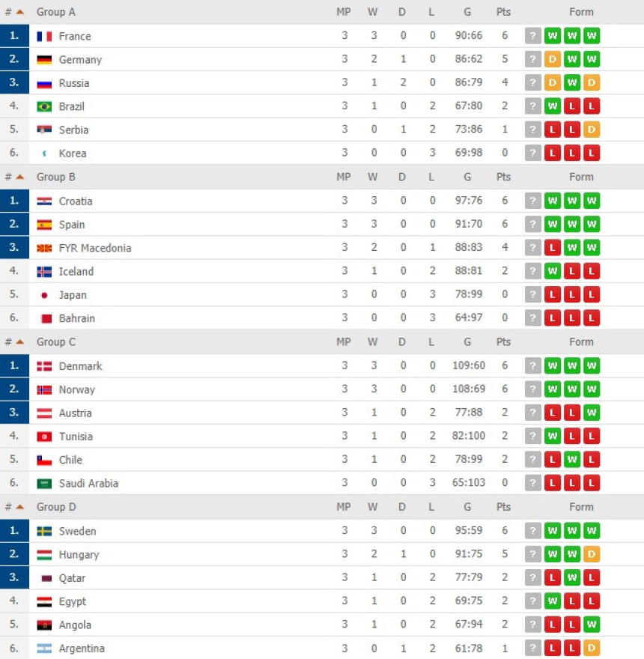Image resolution: width=644 pixels, height=659 pixels.
Task: Click the FYR Macedonia flag icon
Action: tap(44, 249)
